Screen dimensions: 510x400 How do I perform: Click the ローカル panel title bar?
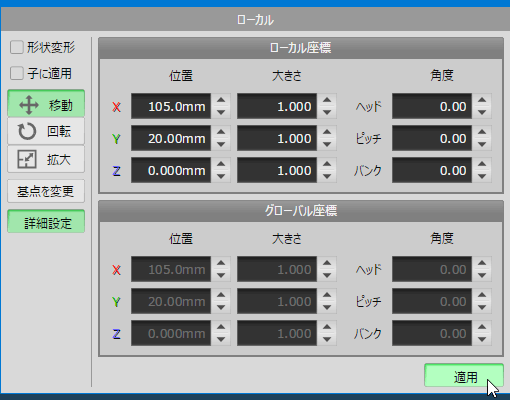(x=255, y=20)
